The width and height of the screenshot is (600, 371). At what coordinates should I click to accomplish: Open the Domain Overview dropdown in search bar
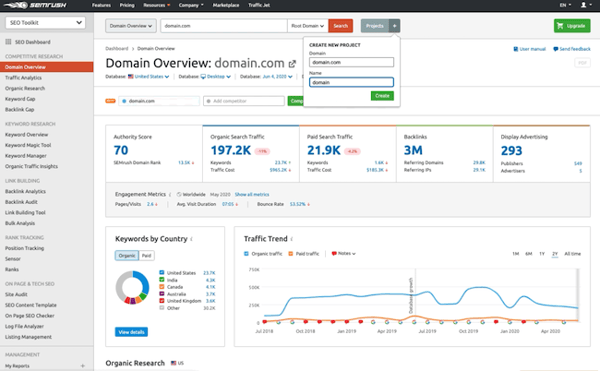pos(131,26)
